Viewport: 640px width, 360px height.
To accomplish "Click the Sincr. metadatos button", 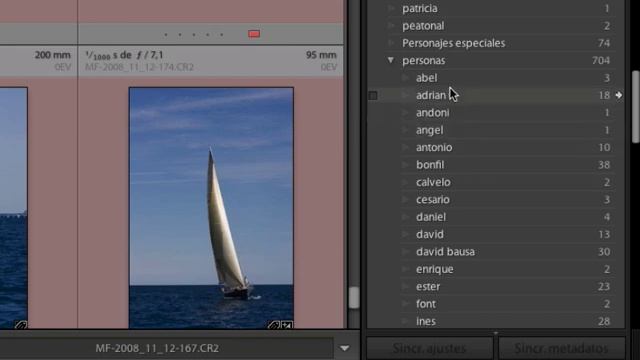I will (x=562, y=349).
